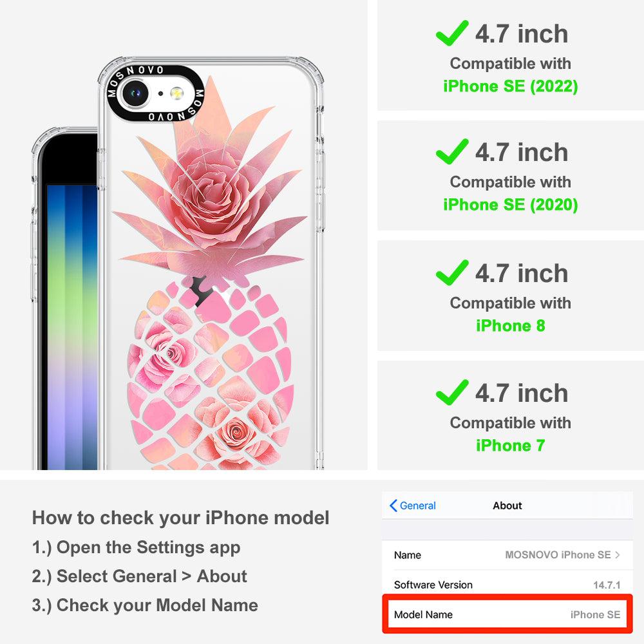Screen dimensions: 644x644
Task: Go back to General settings
Action: [x=413, y=506]
